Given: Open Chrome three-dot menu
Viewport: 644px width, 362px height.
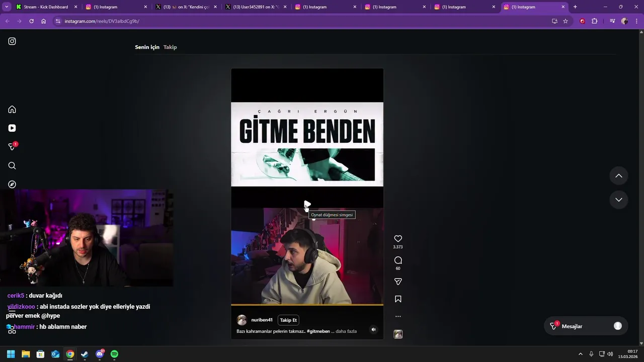Looking at the screenshot, I should pos(637,21).
